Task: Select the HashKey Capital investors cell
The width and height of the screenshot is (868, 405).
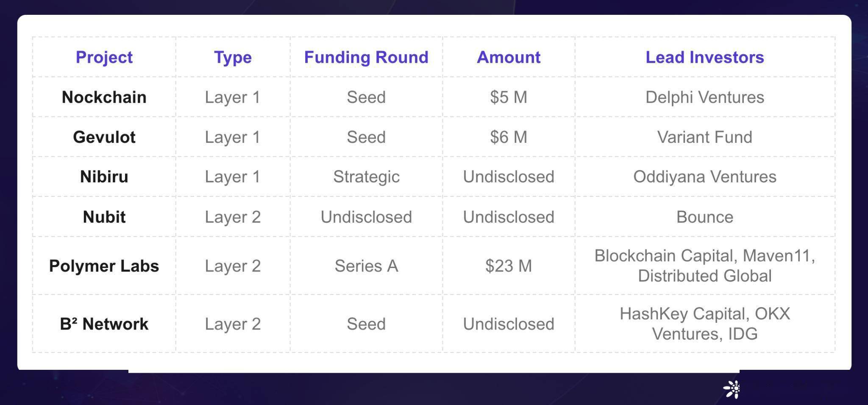Action: tap(705, 324)
